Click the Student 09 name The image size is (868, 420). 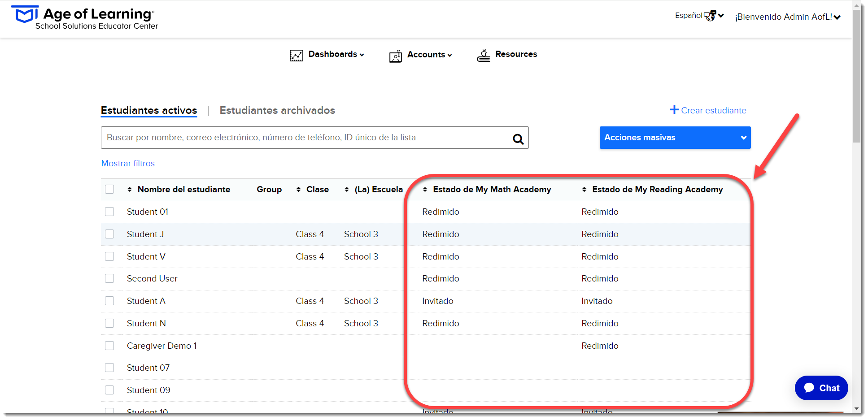click(148, 390)
